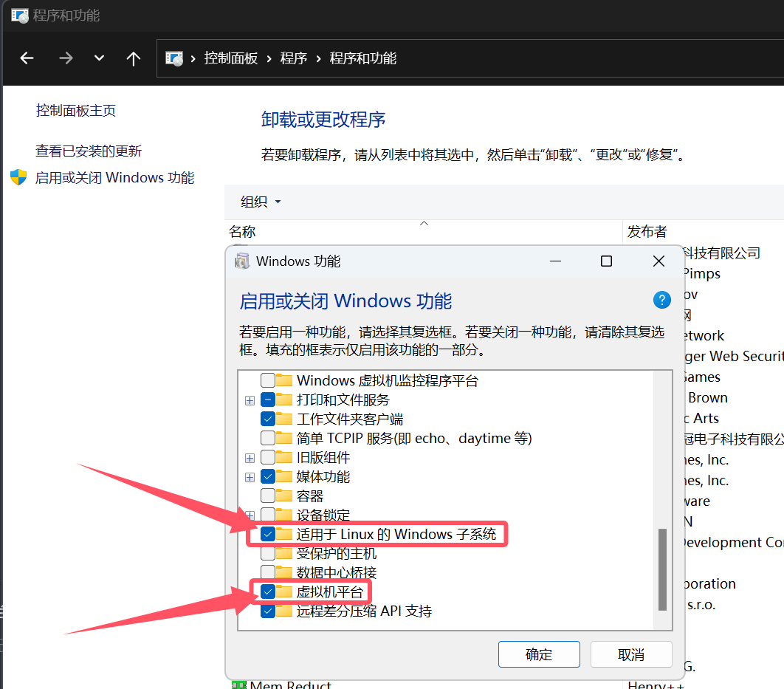The image size is (784, 689).
Task: Uncheck 媒体功能 checkbox
Action: click(x=268, y=476)
